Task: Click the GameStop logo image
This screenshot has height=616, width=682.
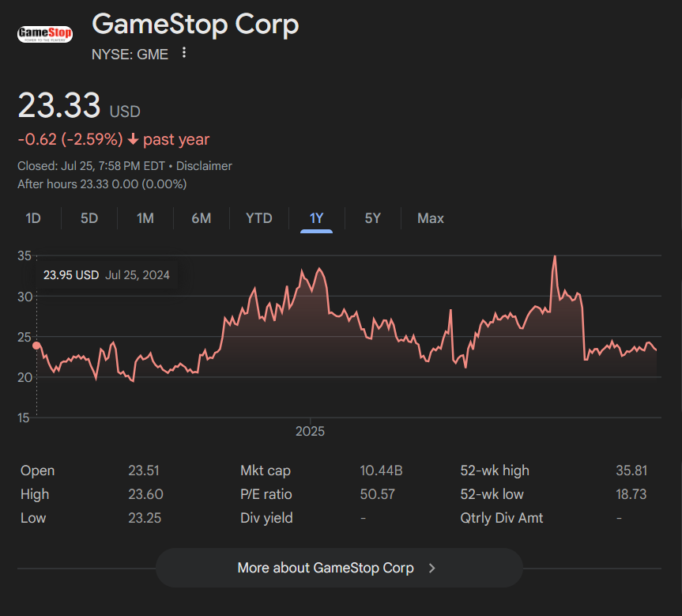Action: [45, 34]
